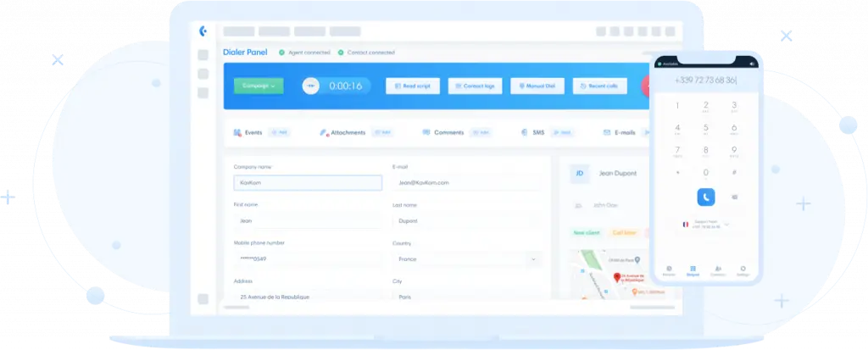Click the round timer icon beside 0:00:16
The image size is (868, 350).
[313, 86]
